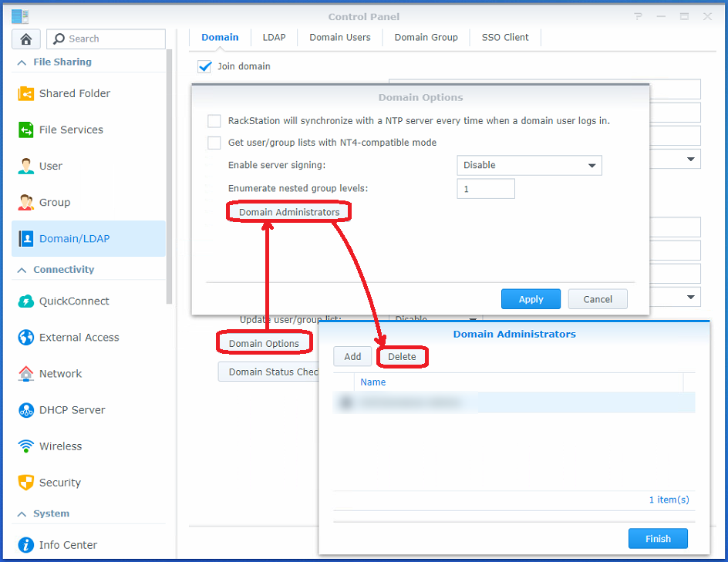Image resolution: width=728 pixels, height=562 pixels.
Task: Click Delete in Domain Administrators
Action: [402, 357]
